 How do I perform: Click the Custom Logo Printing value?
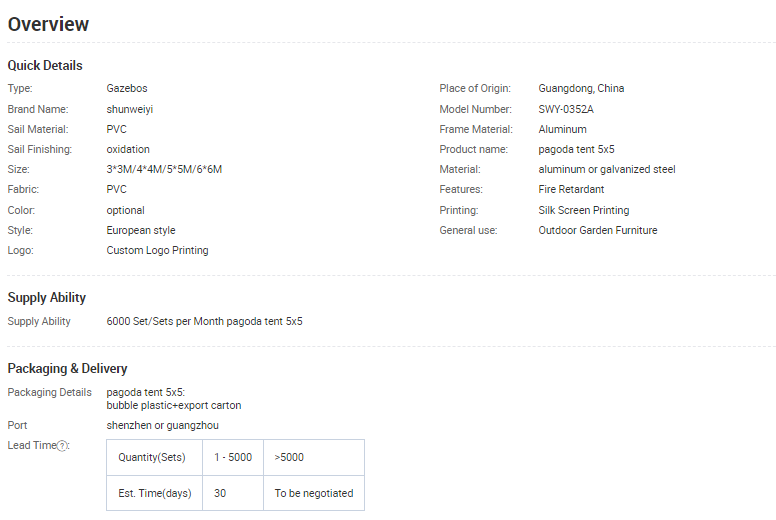[157, 250]
